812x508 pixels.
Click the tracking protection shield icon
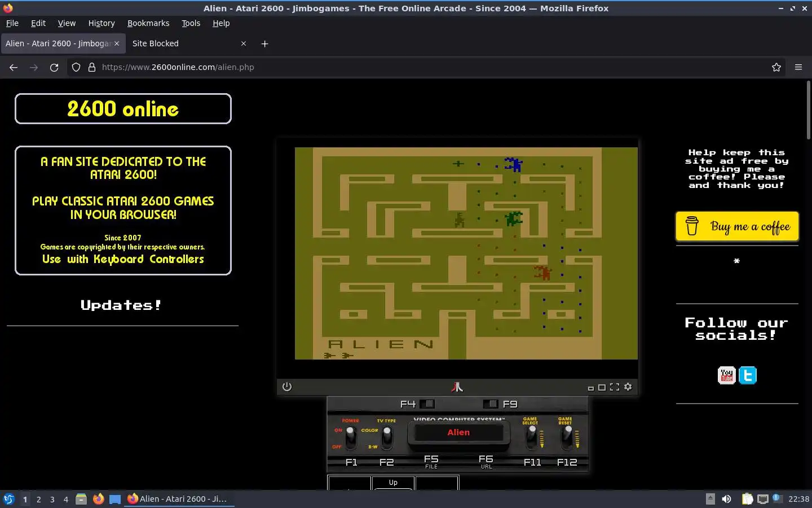[x=76, y=67]
